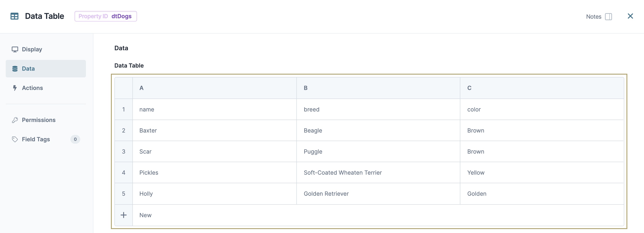This screenshot has height=233, width=644.
Task: Select column C header
Action: [x=542, y=88]
